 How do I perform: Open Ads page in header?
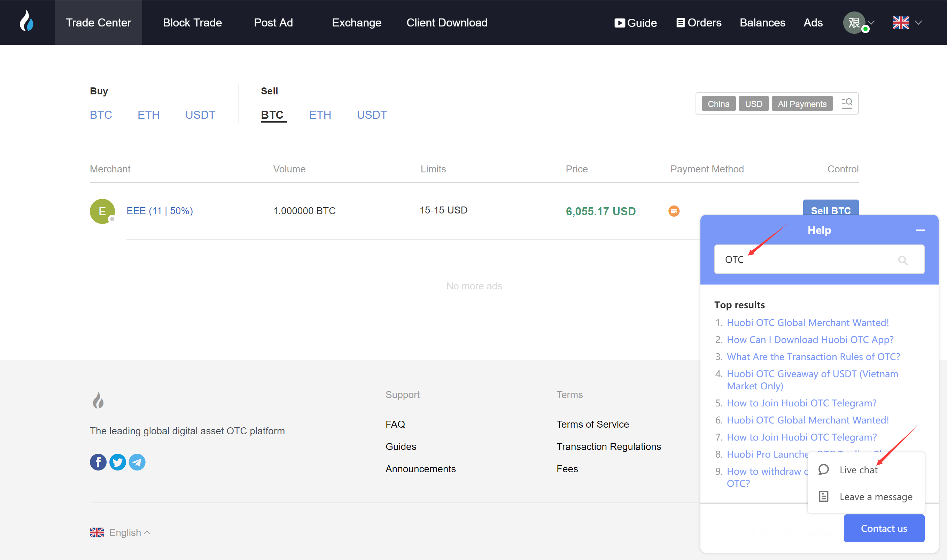tap(813, 23)
